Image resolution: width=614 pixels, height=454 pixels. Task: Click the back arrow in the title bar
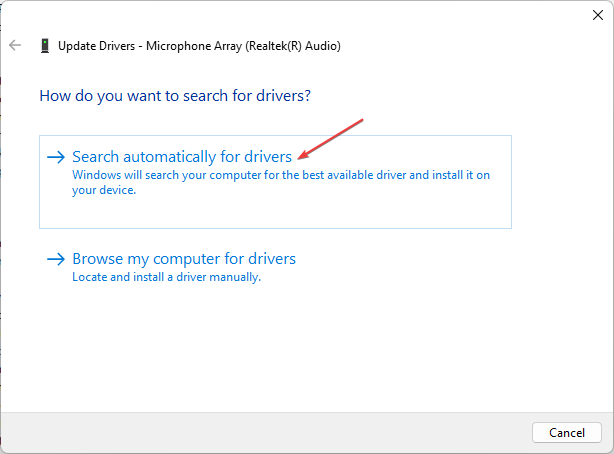pos(15,45)
